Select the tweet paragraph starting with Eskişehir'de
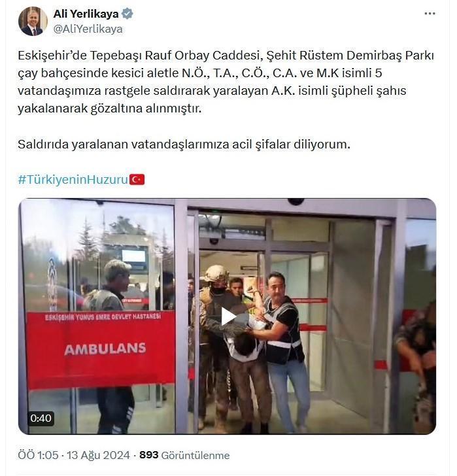457x476 pixels. 226,82
